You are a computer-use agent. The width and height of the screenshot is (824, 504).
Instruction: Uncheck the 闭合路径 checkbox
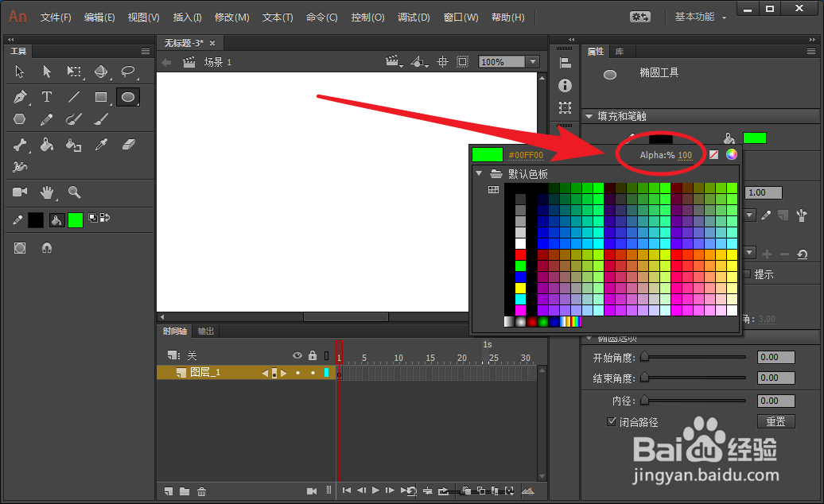click(x=611, y=421)
